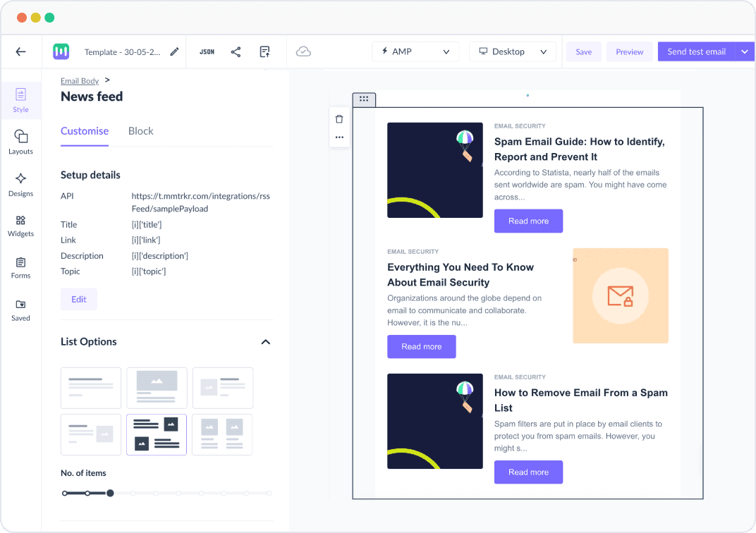Switch to the Block tab
Viewport: 756px width, 533px height.
pyautogui.click(x=140, y=131)
